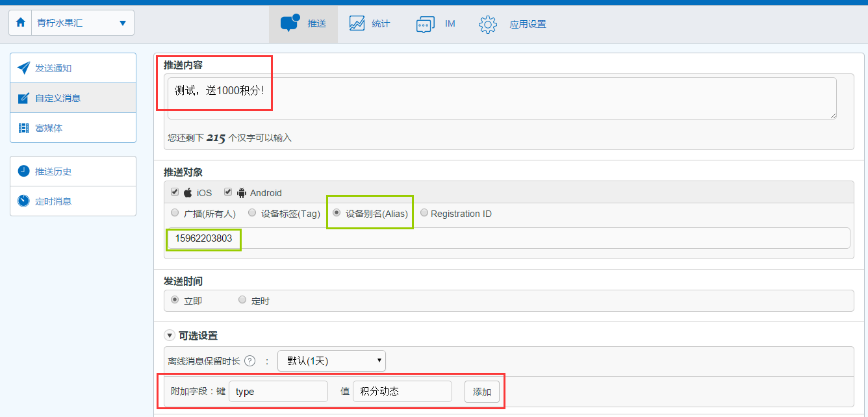Select 自定义消息 in the sidebar

pos(73,98)
